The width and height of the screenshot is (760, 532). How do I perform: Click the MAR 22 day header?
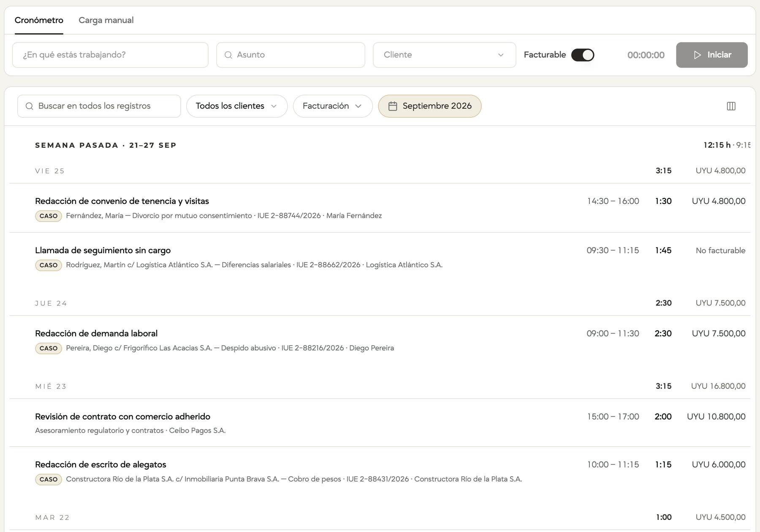52,517
